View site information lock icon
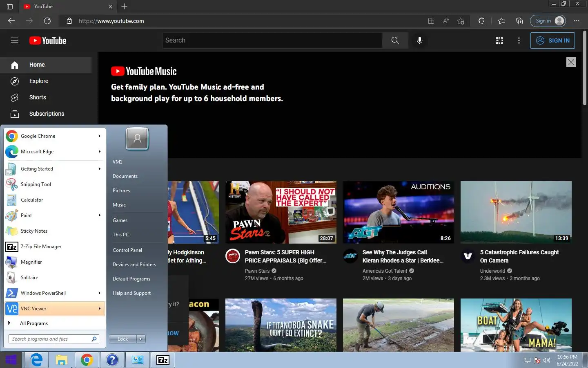 pyautogui.click(x=69, y=21)
